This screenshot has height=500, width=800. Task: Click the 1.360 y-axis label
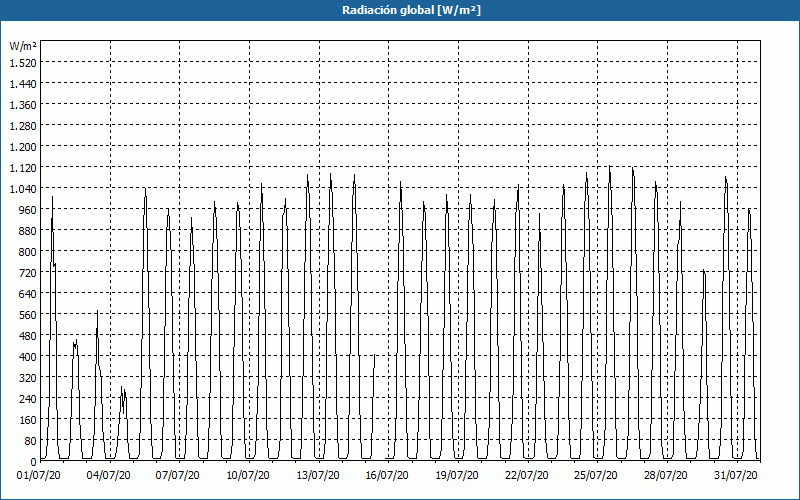(x=23, y=105)
